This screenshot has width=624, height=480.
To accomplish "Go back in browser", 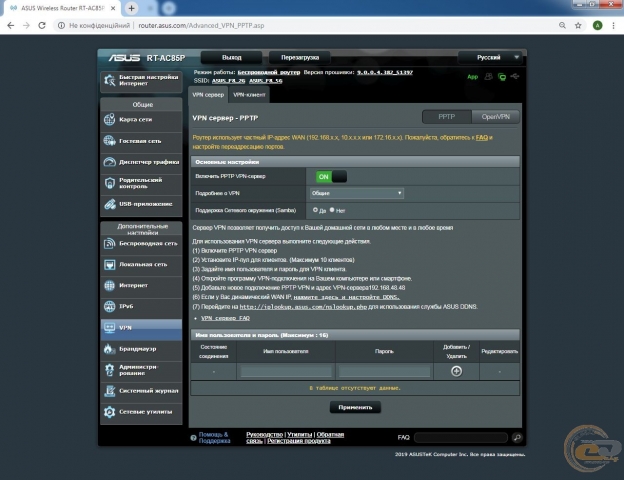I will tap(11, 25).
